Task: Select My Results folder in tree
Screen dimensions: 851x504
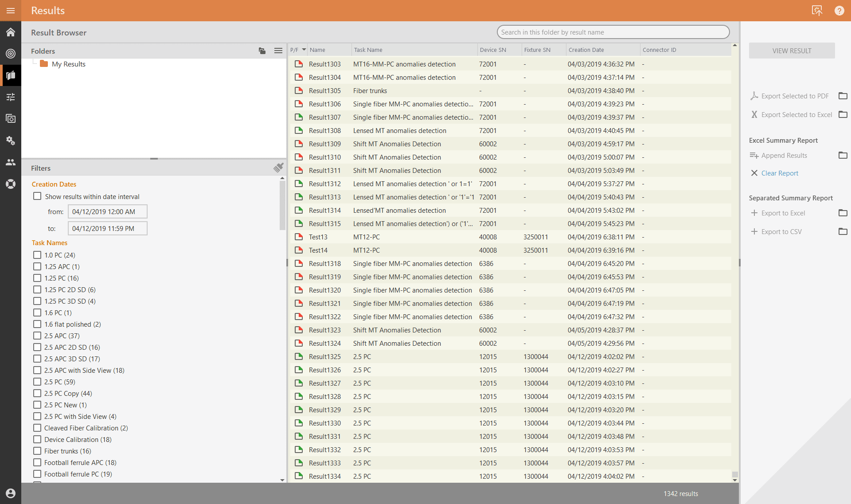Action: pos(68,64)
